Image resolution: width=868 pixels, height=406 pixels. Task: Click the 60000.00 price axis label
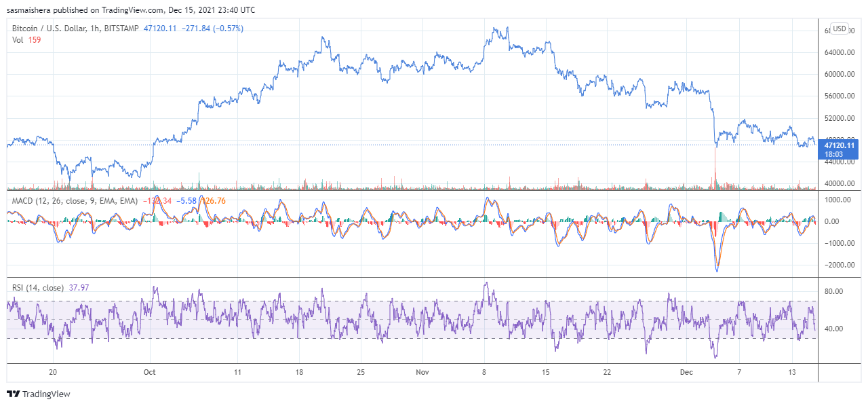pyautogui.click(x=840, y=74)
